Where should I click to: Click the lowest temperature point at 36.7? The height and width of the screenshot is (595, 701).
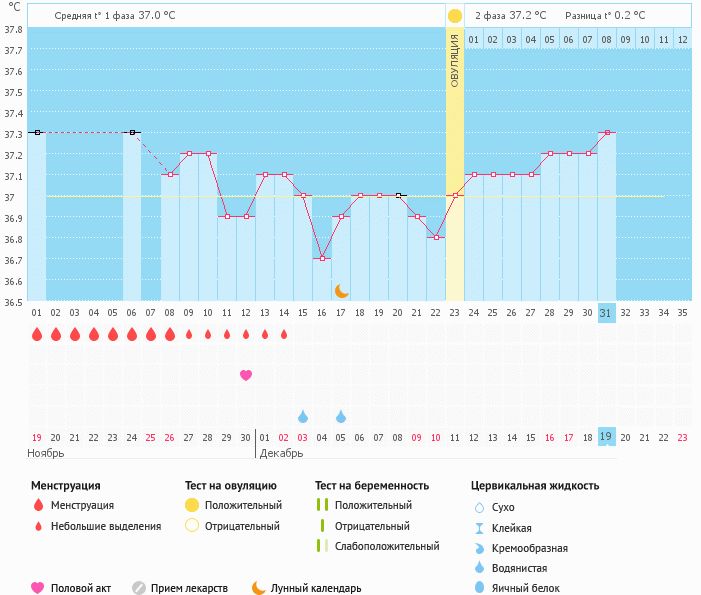[x=322, y=259]
